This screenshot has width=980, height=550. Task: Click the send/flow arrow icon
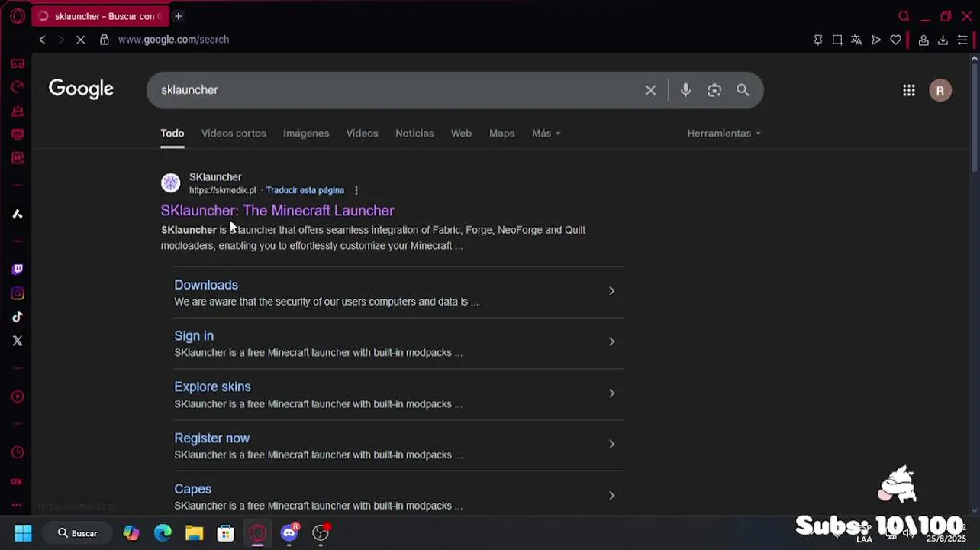[876, 40]
